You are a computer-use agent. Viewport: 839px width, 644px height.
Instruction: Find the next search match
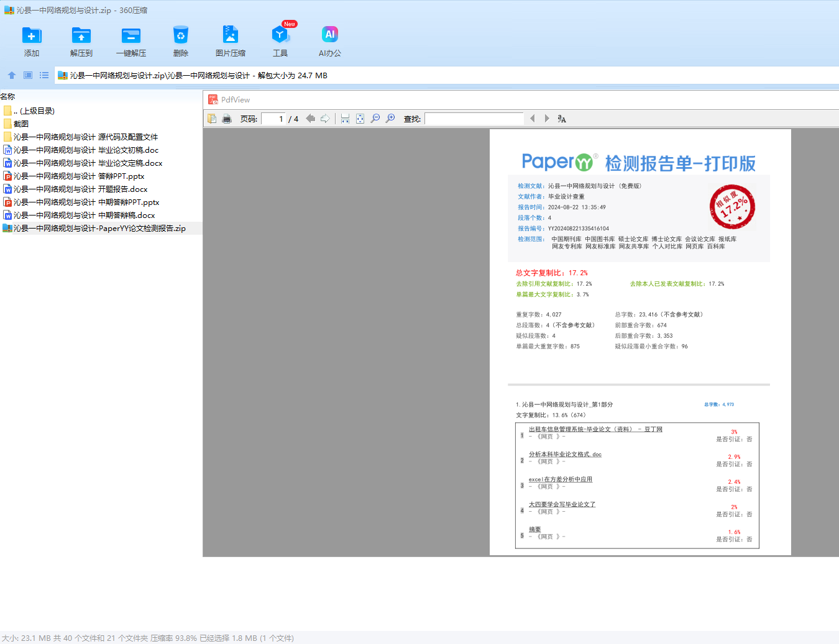coord(547,119)
